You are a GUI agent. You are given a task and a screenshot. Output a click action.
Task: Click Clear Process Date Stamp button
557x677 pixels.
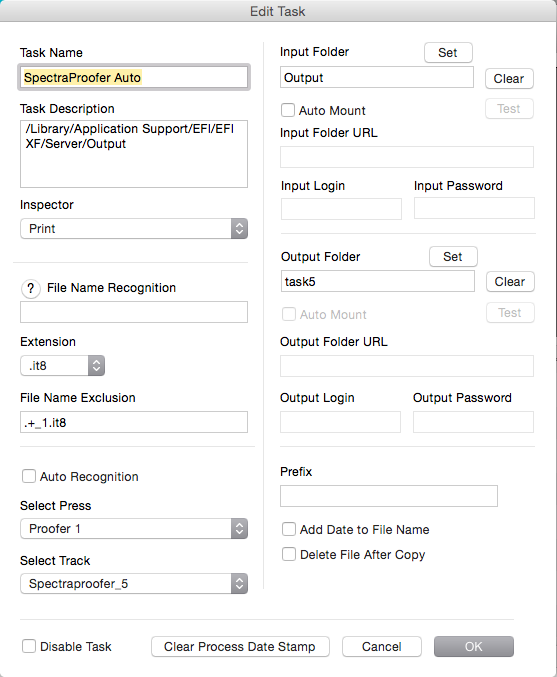240,646
